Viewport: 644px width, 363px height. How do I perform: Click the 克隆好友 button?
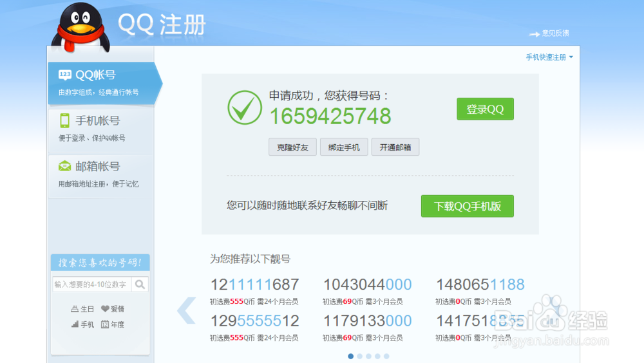[292, 147]
